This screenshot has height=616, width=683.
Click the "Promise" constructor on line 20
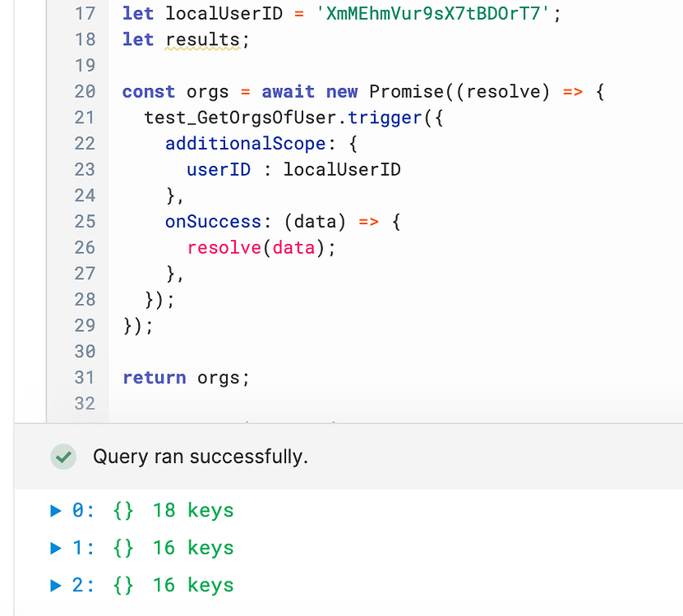point(406,92)
